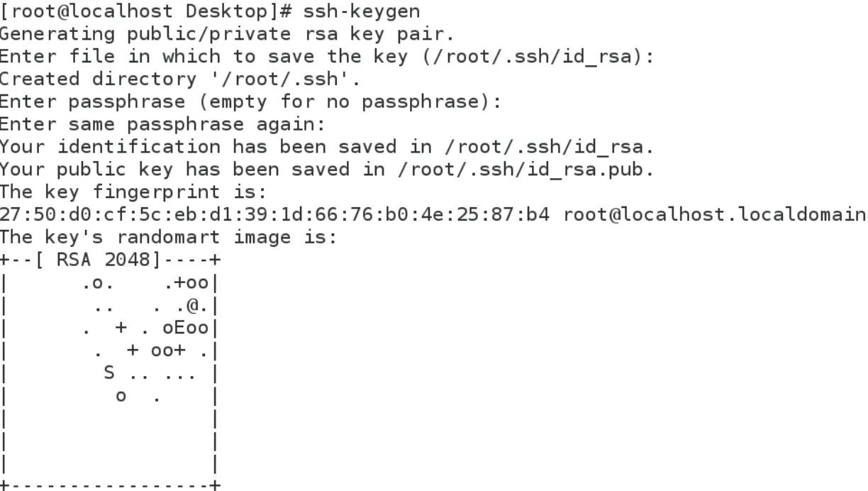The height and width of the screenshot is (491, 868).
Task: Click the "RSA 2048" randomart header
Action: pos(104,260)
